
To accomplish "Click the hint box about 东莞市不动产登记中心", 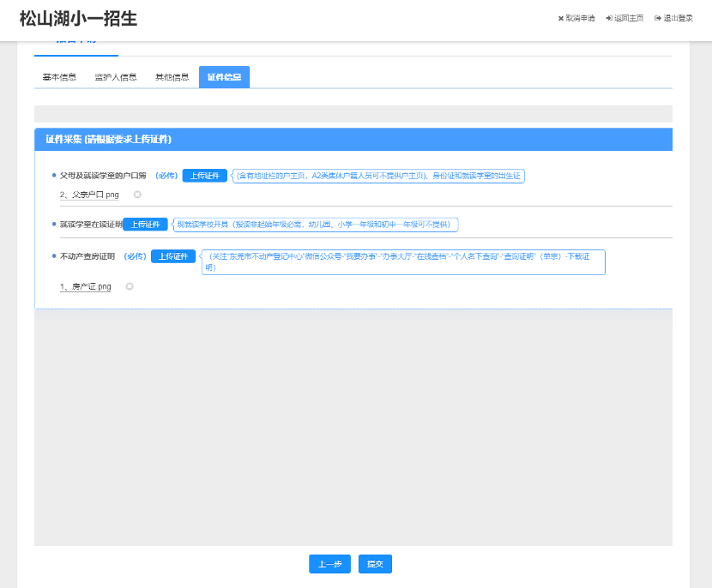I will 403,261.
